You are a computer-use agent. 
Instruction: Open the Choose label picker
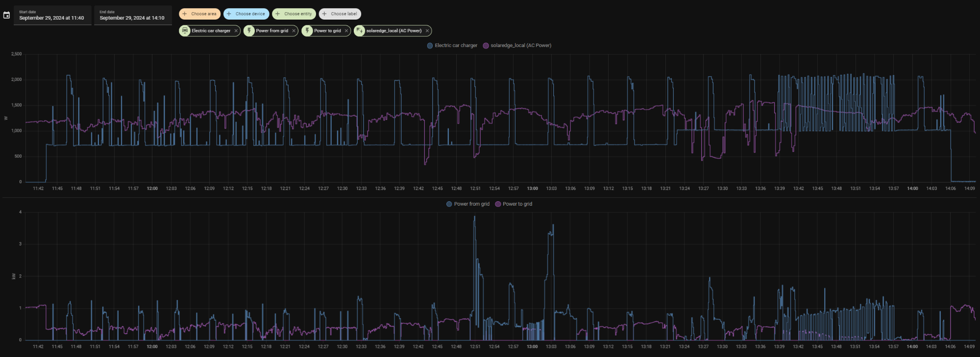(340, 14)
